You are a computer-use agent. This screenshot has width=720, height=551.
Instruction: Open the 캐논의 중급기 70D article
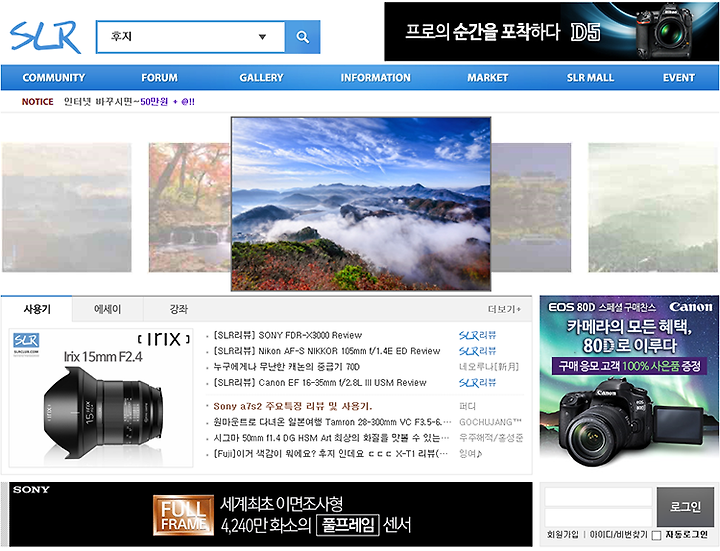[x=287, y=367]
